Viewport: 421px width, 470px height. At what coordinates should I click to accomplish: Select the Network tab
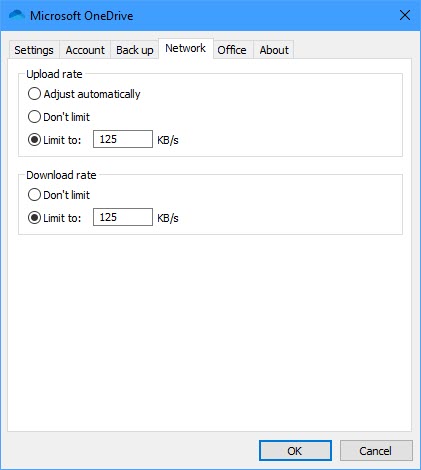186,49
